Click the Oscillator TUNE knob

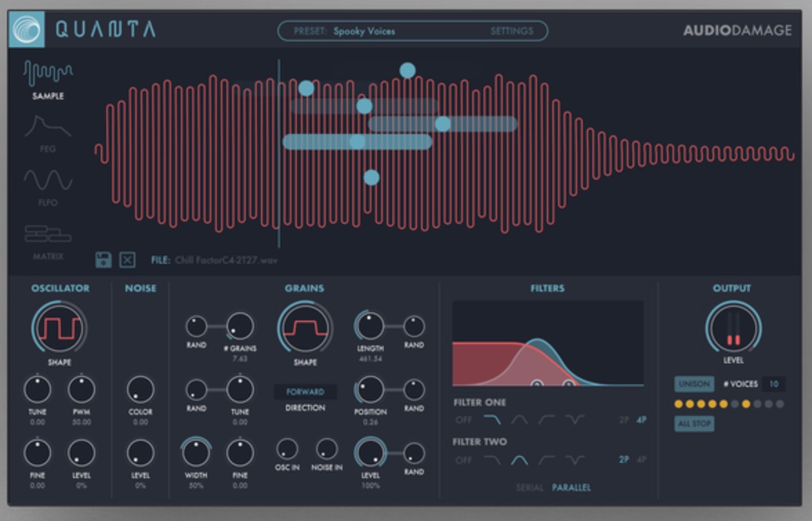[37, 390]
